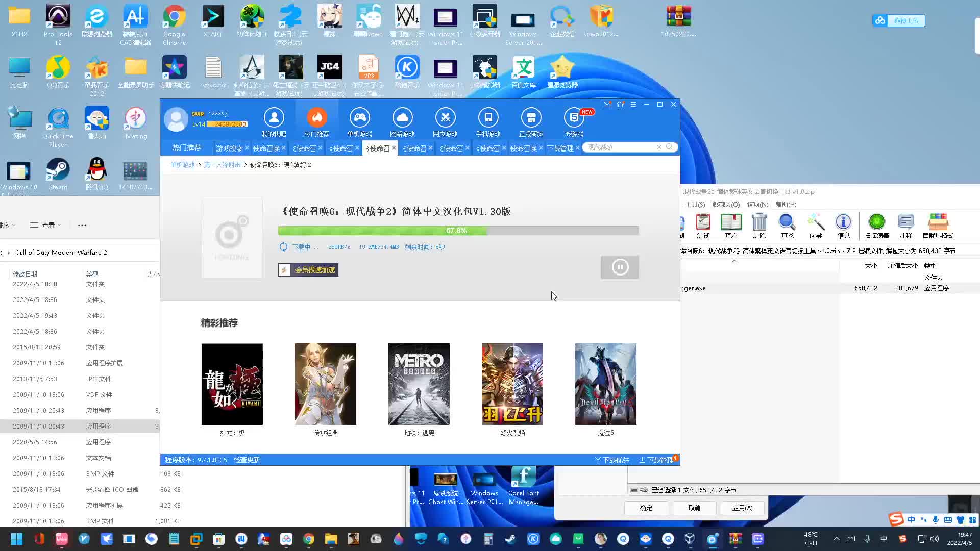Open the mail messages icon
This screenshot has width=980, height=551.
[607, 105]
